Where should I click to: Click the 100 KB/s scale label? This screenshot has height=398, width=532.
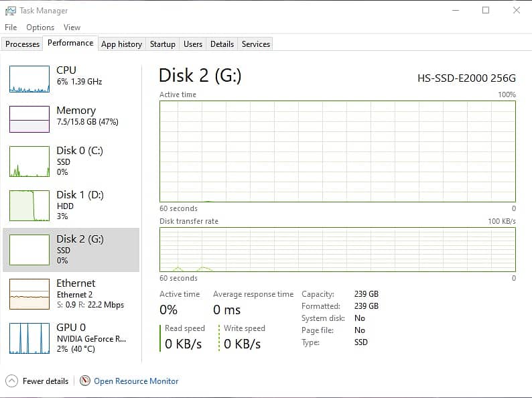[x=502, y=221]
